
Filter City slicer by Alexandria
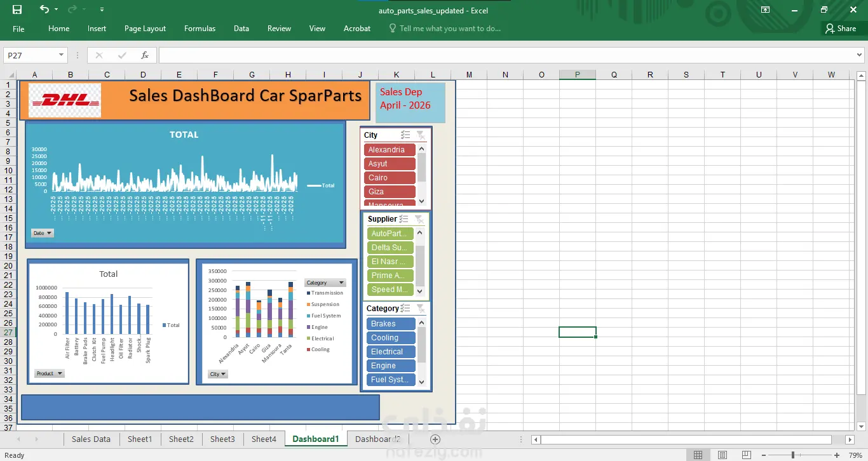pyautogui.click(x=390, y=150)
